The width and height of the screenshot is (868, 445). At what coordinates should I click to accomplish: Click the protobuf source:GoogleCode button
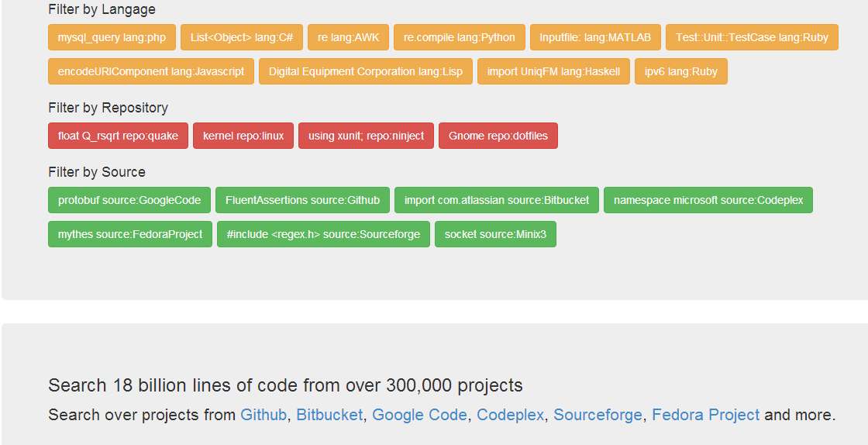[129, 200]
